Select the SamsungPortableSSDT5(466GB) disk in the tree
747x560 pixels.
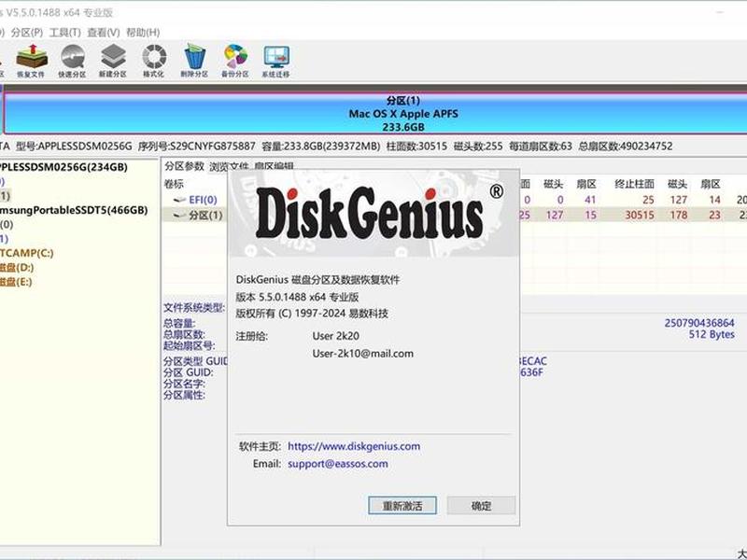click(x=73, y=210)
